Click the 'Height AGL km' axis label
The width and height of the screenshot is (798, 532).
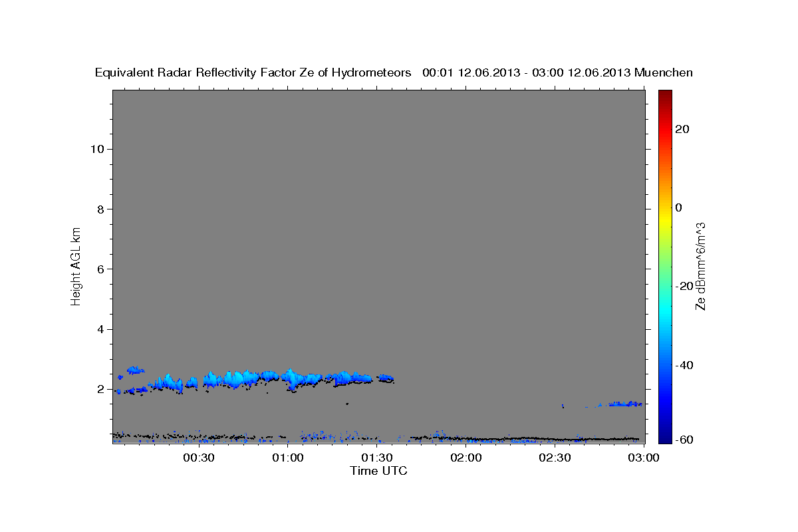76,265
